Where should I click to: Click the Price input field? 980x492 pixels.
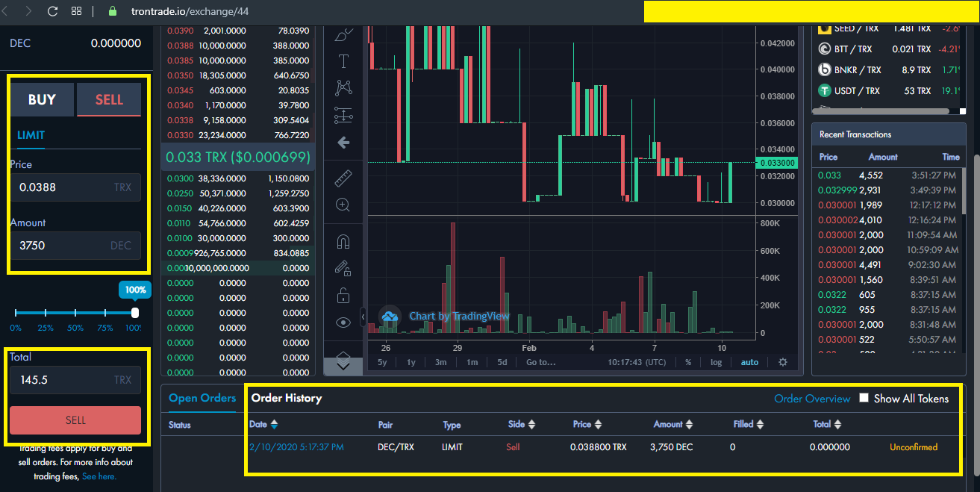75,187
